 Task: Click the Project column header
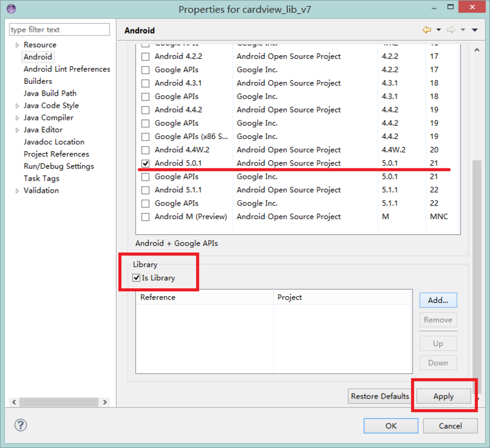(343, 297)
